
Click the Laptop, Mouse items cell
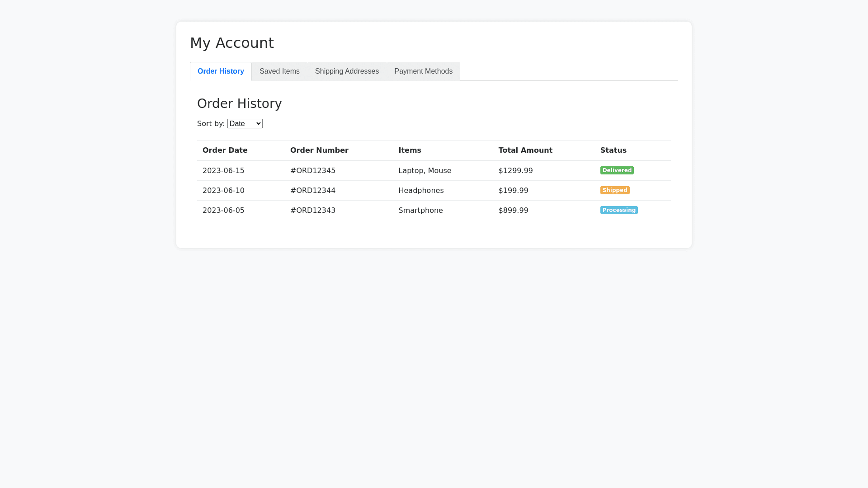425,171
